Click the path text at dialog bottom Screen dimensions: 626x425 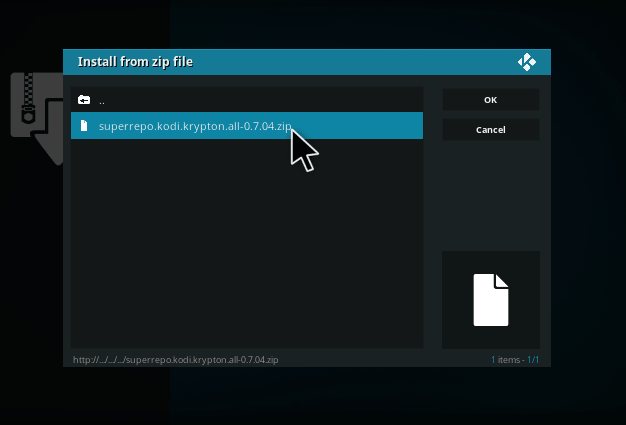coord(176,360)
